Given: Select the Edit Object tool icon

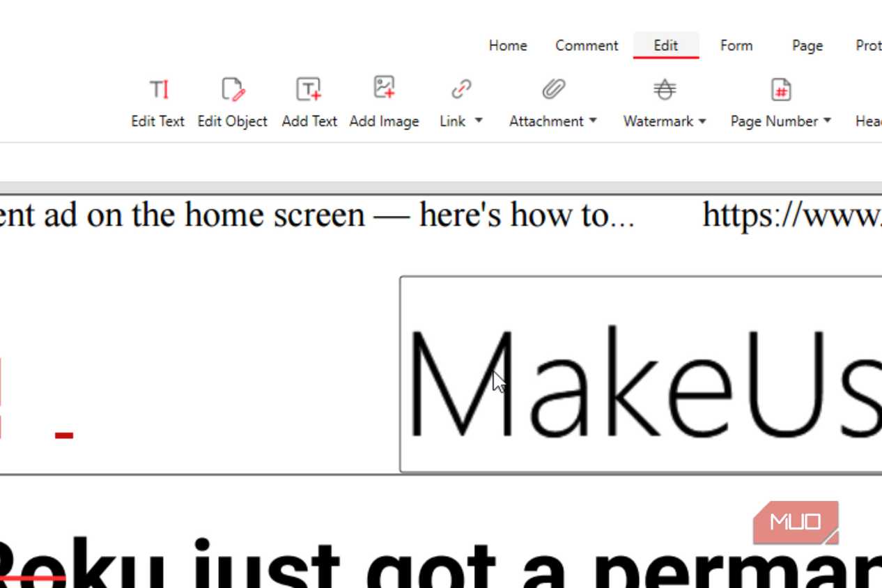Looking at the screenshot, I should coord(233,89).
